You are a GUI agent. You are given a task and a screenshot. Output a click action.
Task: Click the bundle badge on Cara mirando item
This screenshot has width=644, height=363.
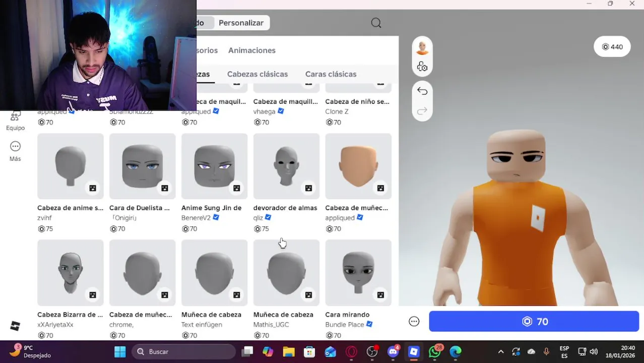click(x=380, y=295)
